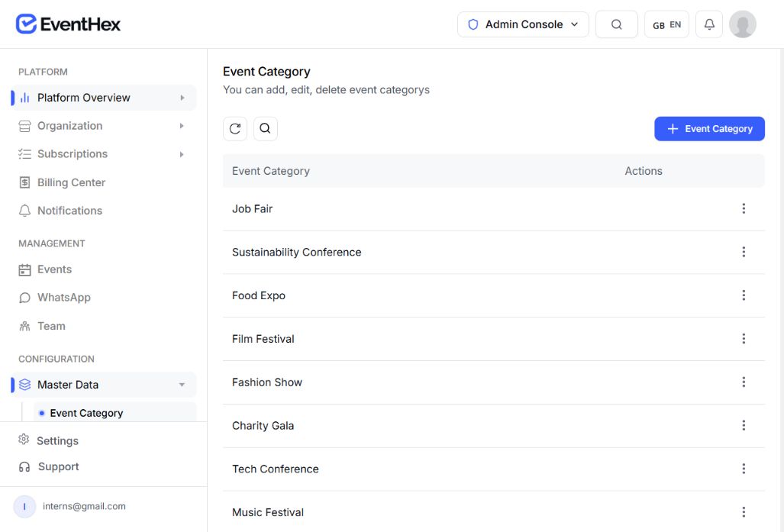784x532 pixels.
Task: Expand the Subscriptions submenu arrow
Action: coord(182,154)
